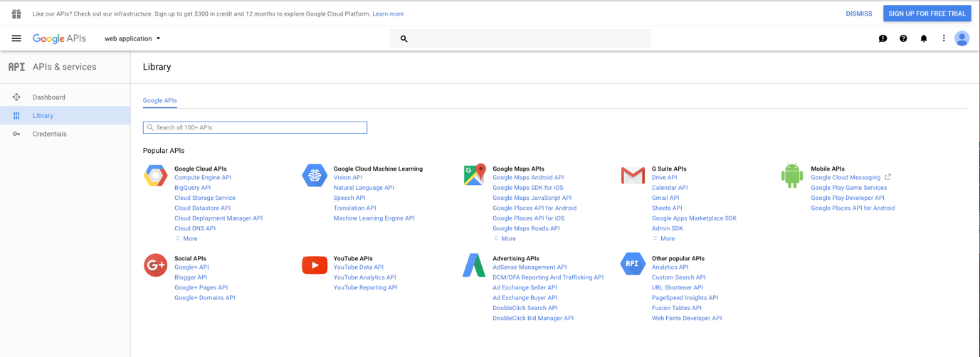Open the three-dot more options menu

tap(944, 38)
